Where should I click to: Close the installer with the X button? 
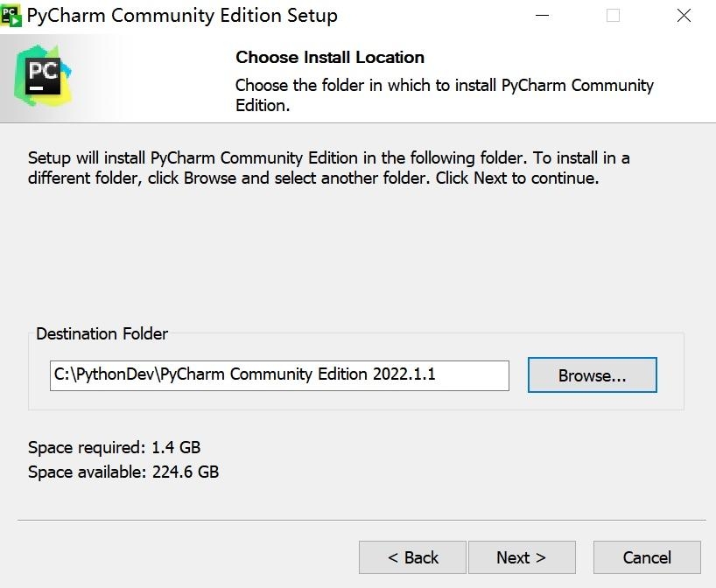[683, 15]
